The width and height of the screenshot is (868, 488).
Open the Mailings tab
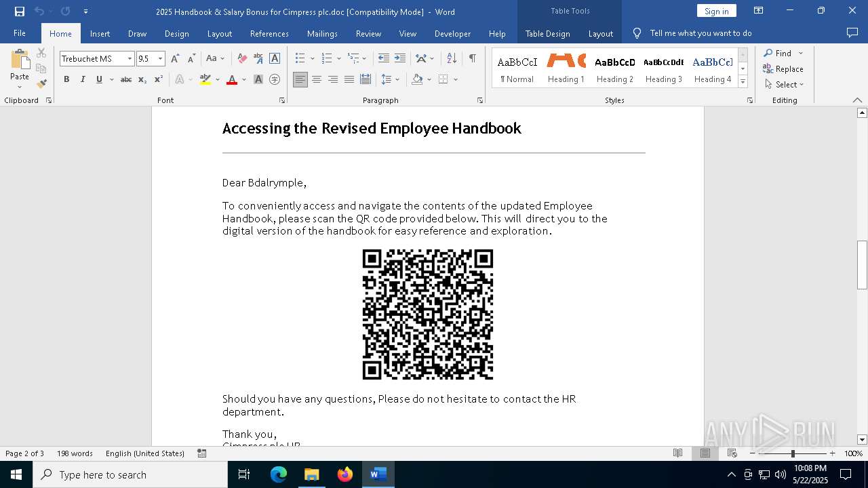[x=322, y=33]
